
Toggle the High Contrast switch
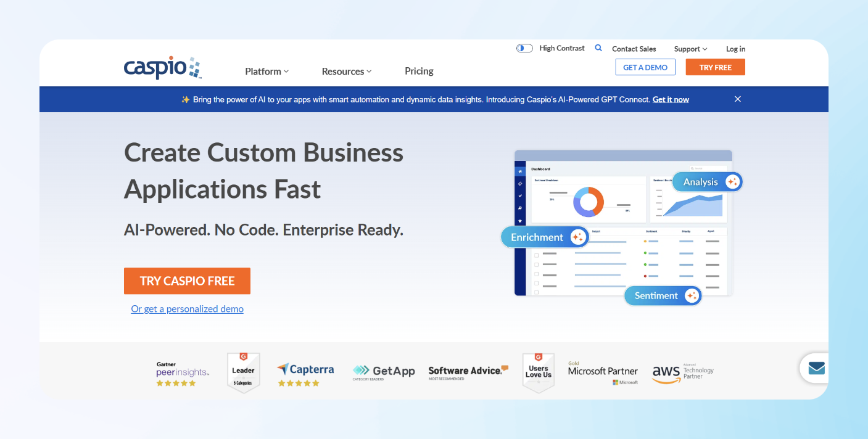[524, 48]
